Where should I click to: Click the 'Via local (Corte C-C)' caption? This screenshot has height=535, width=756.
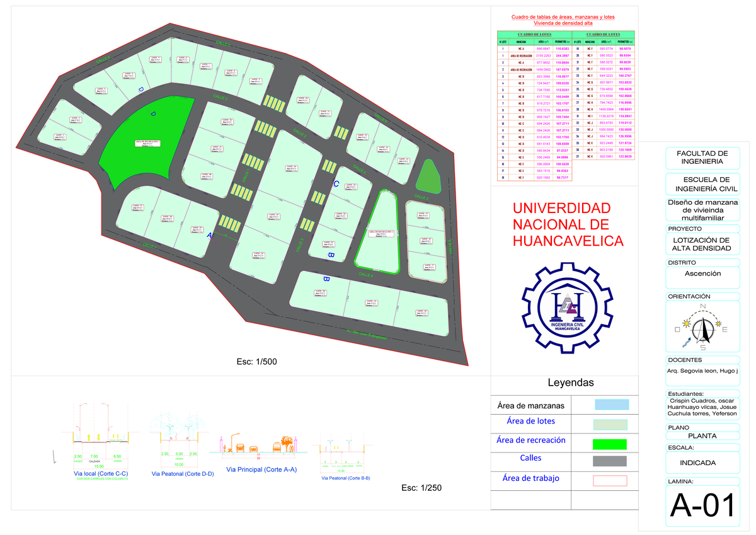[x=101, y=473]
